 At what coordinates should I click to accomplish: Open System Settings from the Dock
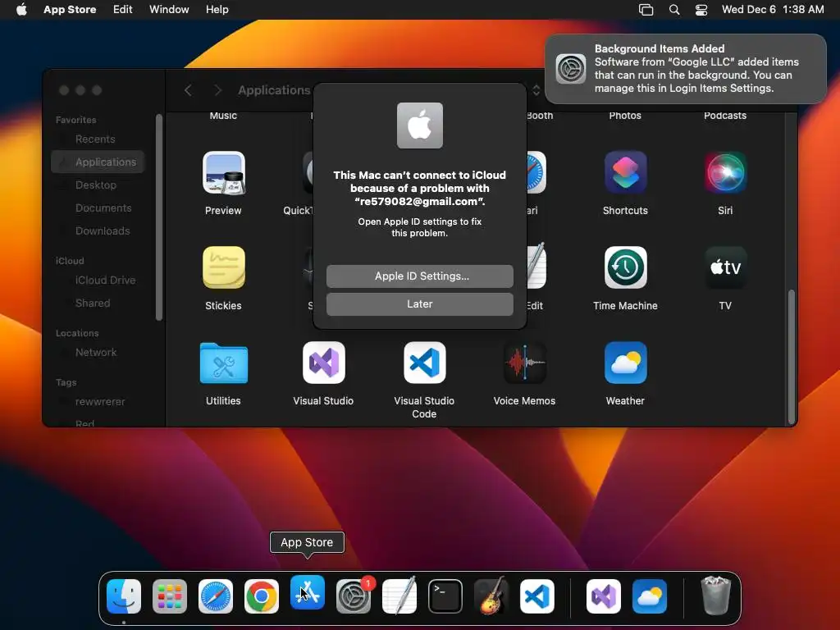tap(354, 596)
